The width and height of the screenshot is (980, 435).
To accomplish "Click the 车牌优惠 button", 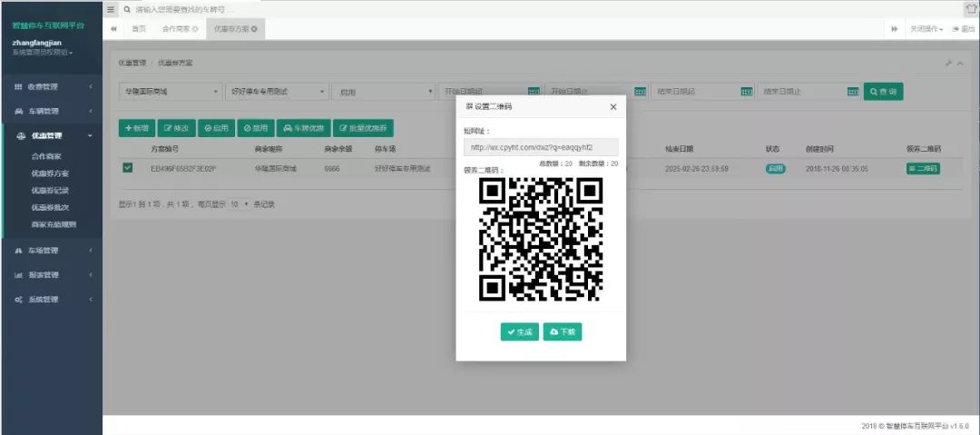I will click(x=303, y=128).
